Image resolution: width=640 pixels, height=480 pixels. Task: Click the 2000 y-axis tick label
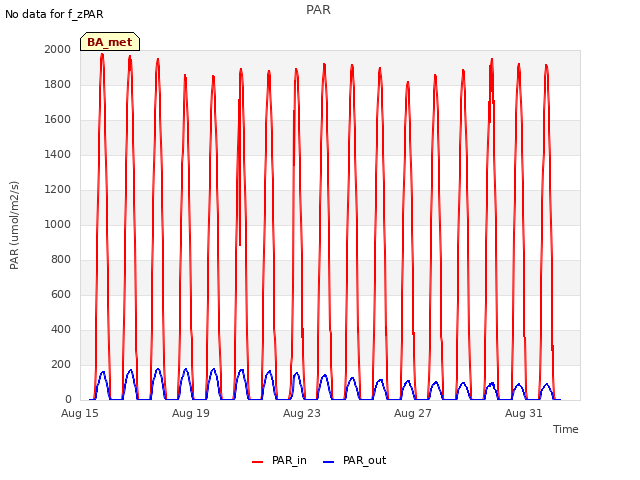tap(58, 49)
